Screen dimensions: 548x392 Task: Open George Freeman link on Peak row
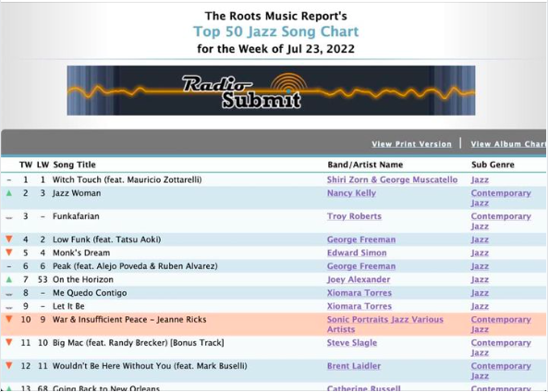coord(361,266)
